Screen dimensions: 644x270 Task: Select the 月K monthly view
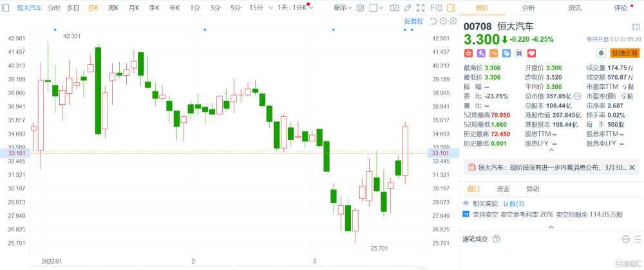click(x=133, y=8)
